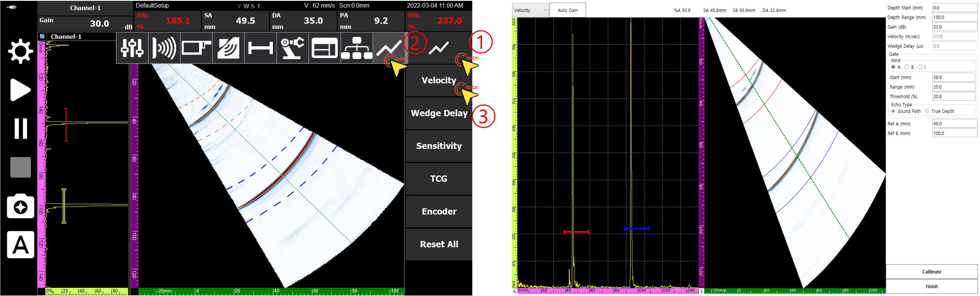This screenshot has height=296, width=980.
Task: Click the Wedge Delay (µs) field
Action: tap(954, 46)
